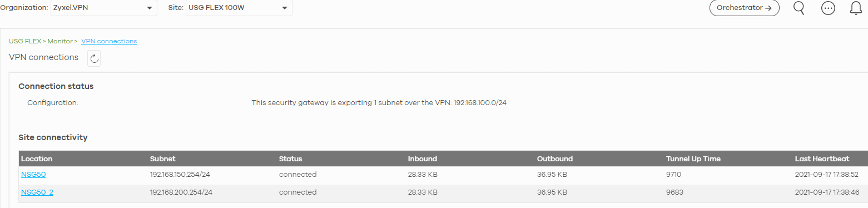Open the more options ellipsis icon

tap(829, 8)
